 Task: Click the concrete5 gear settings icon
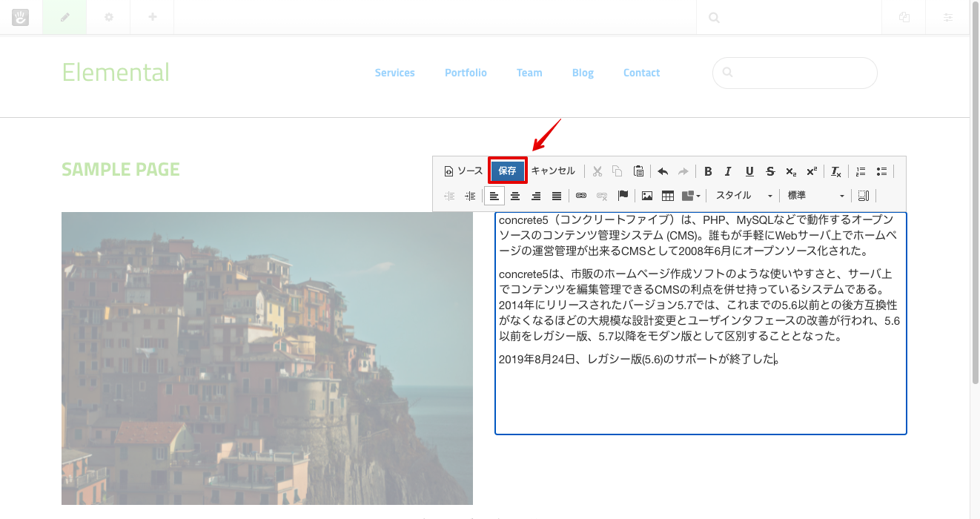108,16
